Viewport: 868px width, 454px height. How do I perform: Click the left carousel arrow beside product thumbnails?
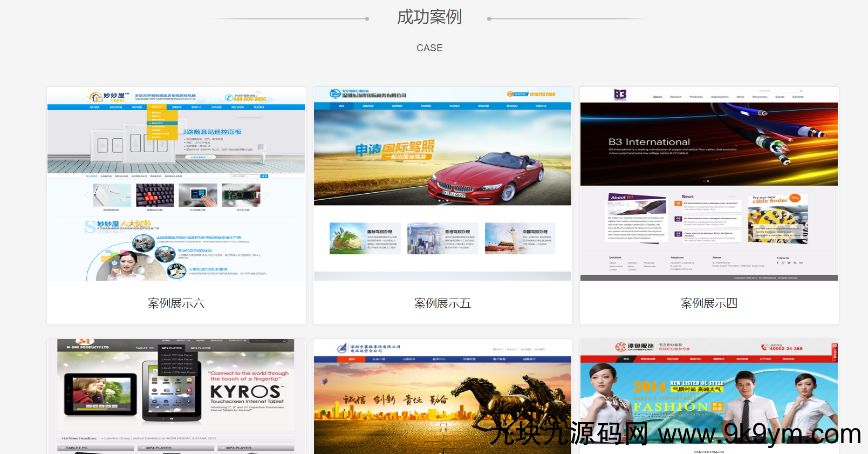click(86, 195)
